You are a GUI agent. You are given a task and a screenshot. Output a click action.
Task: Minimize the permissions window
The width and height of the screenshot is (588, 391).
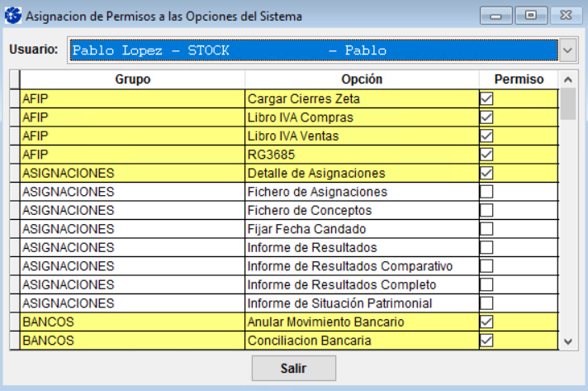(x=496, y=16)
